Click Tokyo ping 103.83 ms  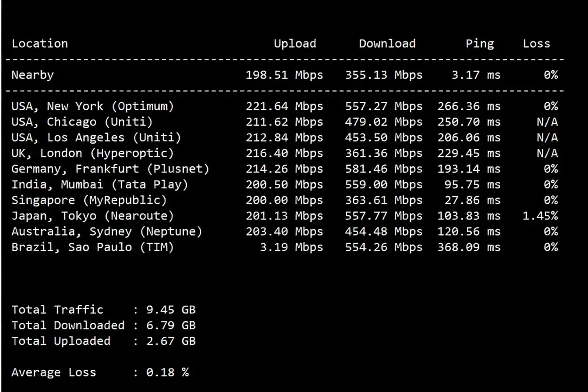coord(469,216)
